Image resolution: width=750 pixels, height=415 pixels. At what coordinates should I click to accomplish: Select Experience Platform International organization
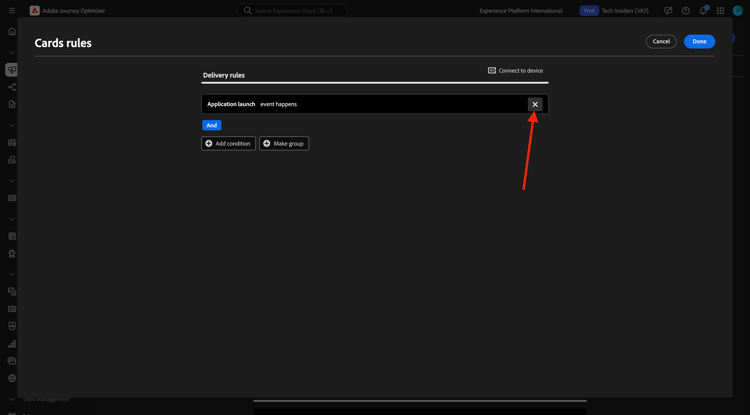521,11
